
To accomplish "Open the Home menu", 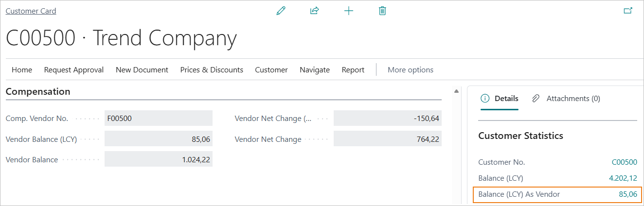I will 22,70.
